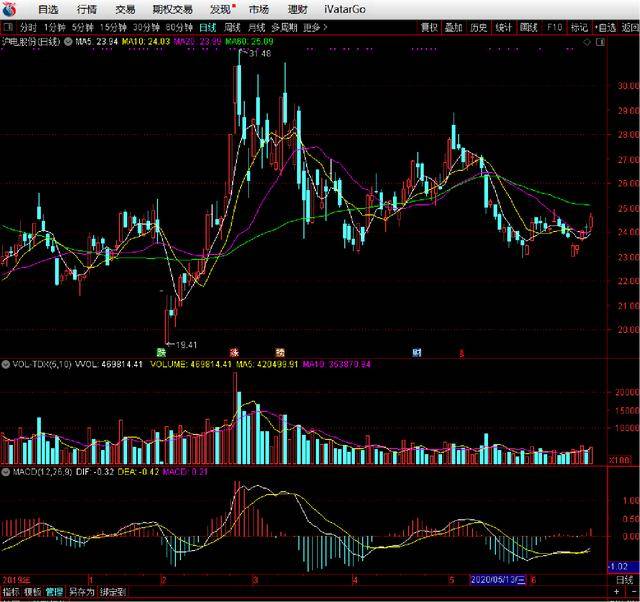The height and width of the screenshot is (602, 640).
Task: Expand the 日线 period selector at bottom right
Action: pos(624,579)
